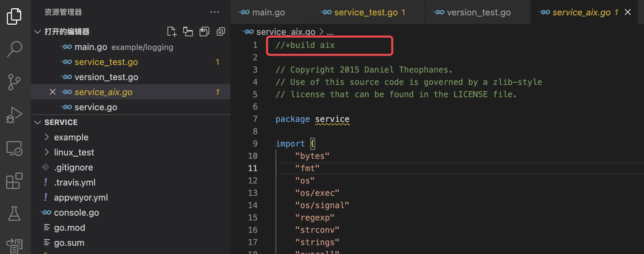Screen dimensions: 644x254
Task: Open service.go in open editors
Action: tap(131, 107)
